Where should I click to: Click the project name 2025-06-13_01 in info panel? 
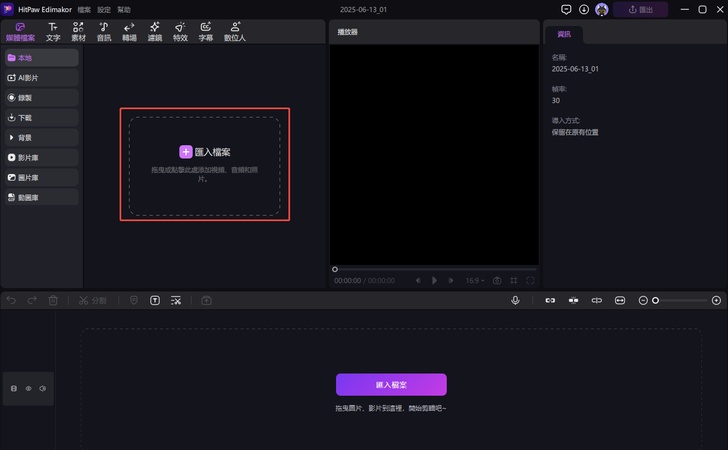(575, 69)
